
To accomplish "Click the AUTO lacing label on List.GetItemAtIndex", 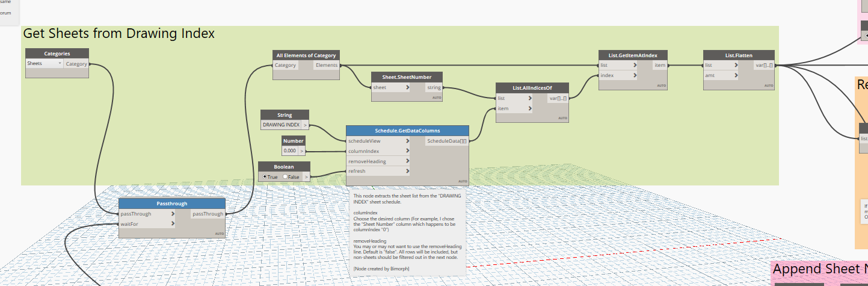I will point(661,85).
